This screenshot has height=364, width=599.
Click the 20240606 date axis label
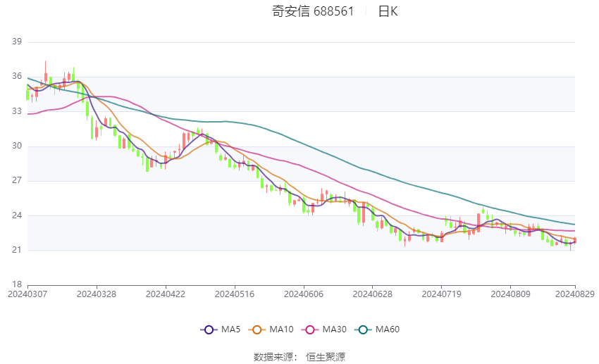coord(304,294)
